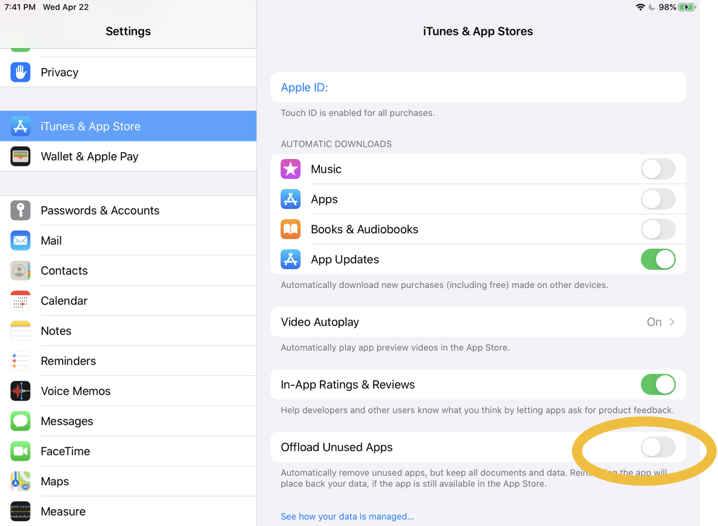This screenshot has width=718, height=526.
Task: Turn on Offload Unused Apps switch
Action: [x=657, y=447]
